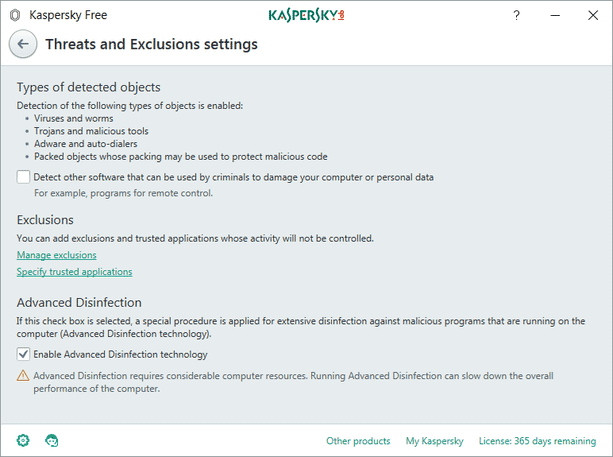613x457 pixels.
Task: Minimize the Kaspersky Free window
Action: point(555,15)
